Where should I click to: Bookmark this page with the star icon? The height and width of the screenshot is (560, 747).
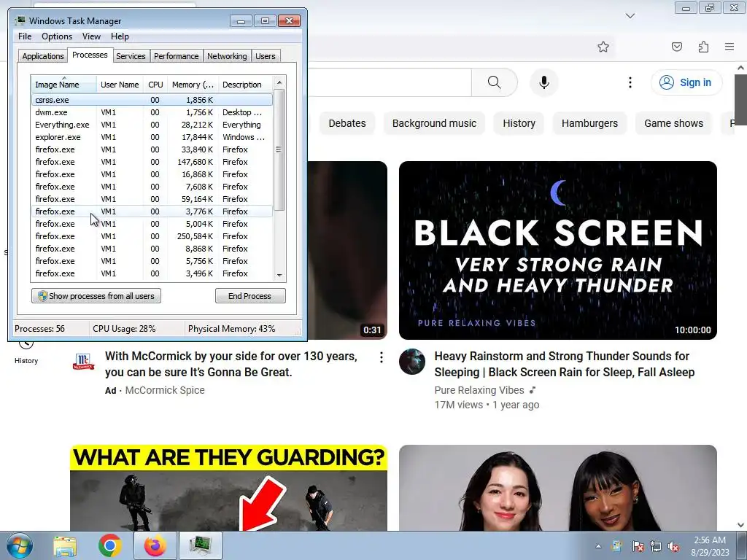(x=603, y=47)
